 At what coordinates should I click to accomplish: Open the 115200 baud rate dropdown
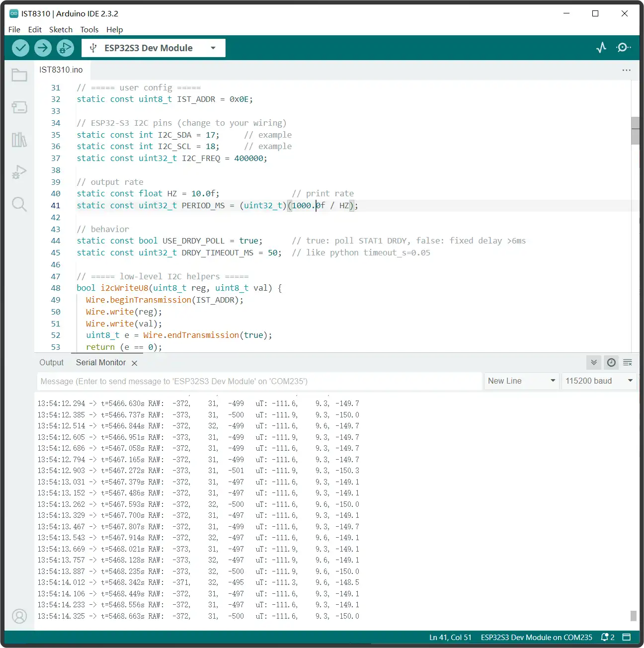[599, 381]
